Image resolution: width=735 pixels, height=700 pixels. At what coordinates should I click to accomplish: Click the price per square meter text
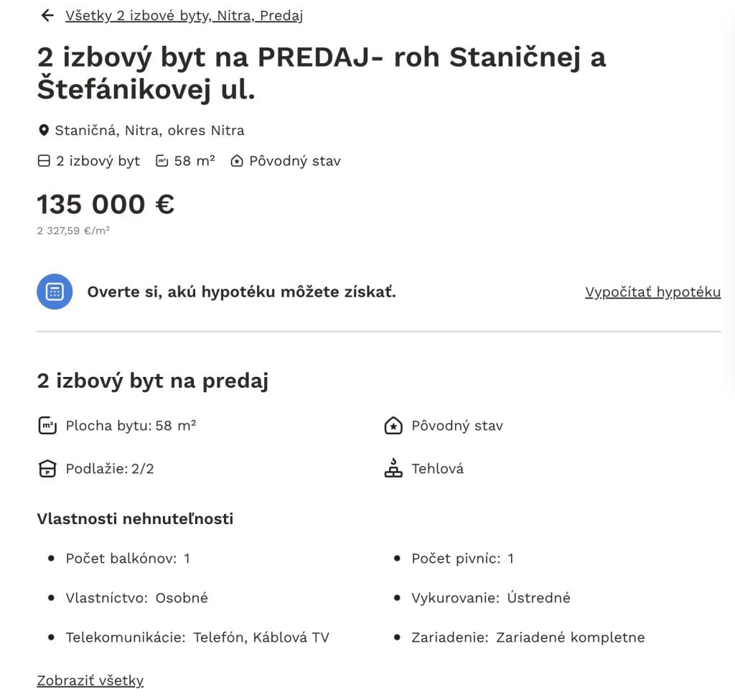(73, 230)
